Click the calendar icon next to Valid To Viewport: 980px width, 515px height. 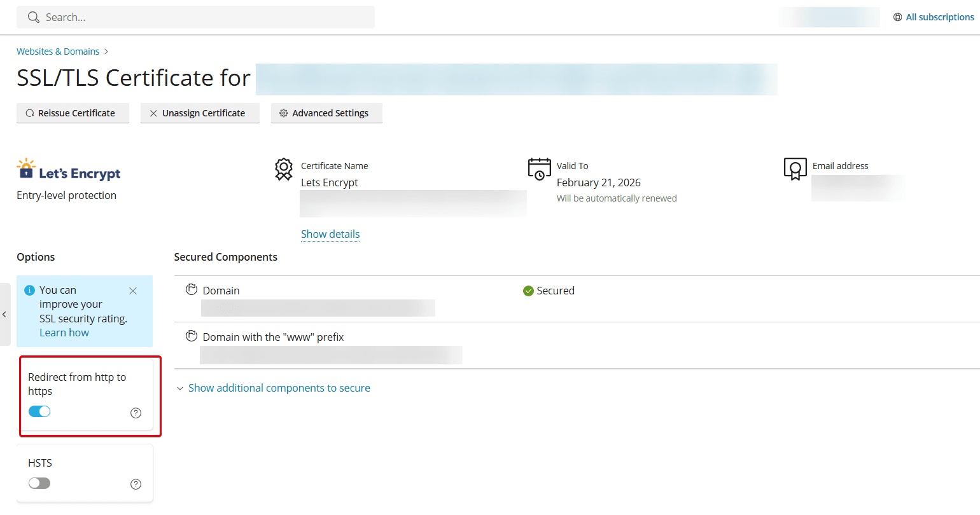539,168
